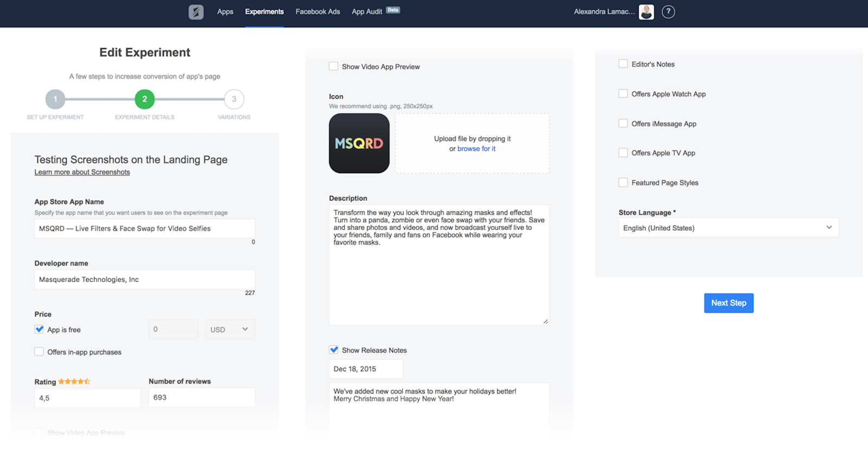This screenshot has height=455, width=868.
Task: Go to step 3 Variations circle
Action: [234, 99]
